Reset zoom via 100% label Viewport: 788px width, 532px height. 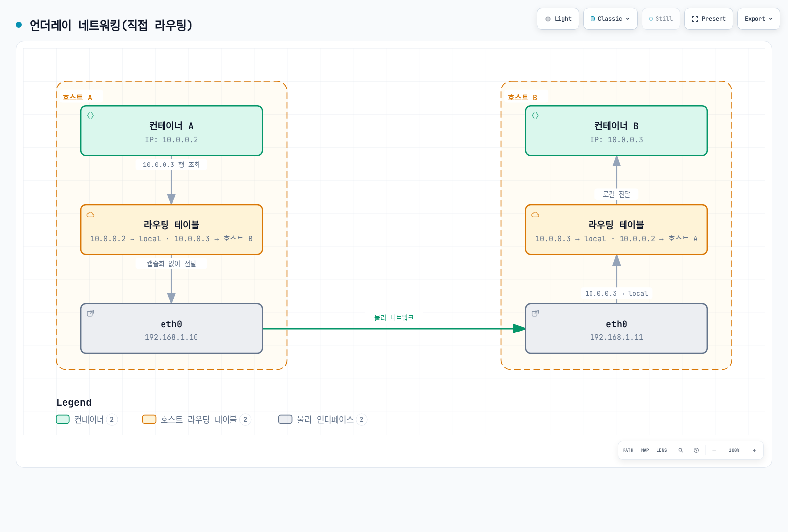734,450
